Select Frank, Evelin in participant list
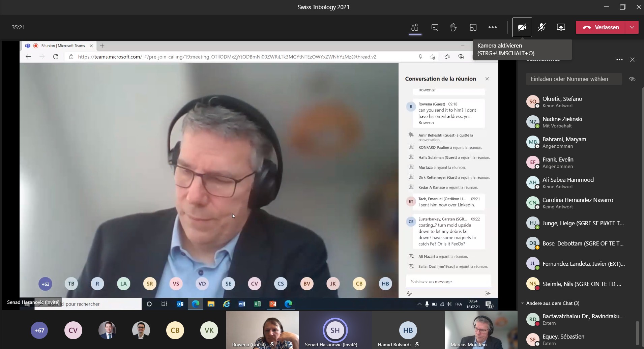Screen dimensions: 644x349 558,163
